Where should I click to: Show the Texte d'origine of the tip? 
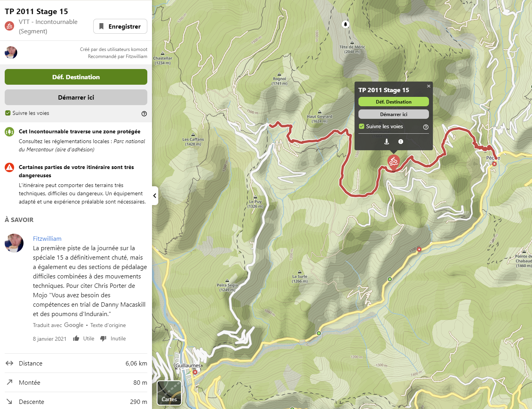pyautogui.click(x=108, y=325)
